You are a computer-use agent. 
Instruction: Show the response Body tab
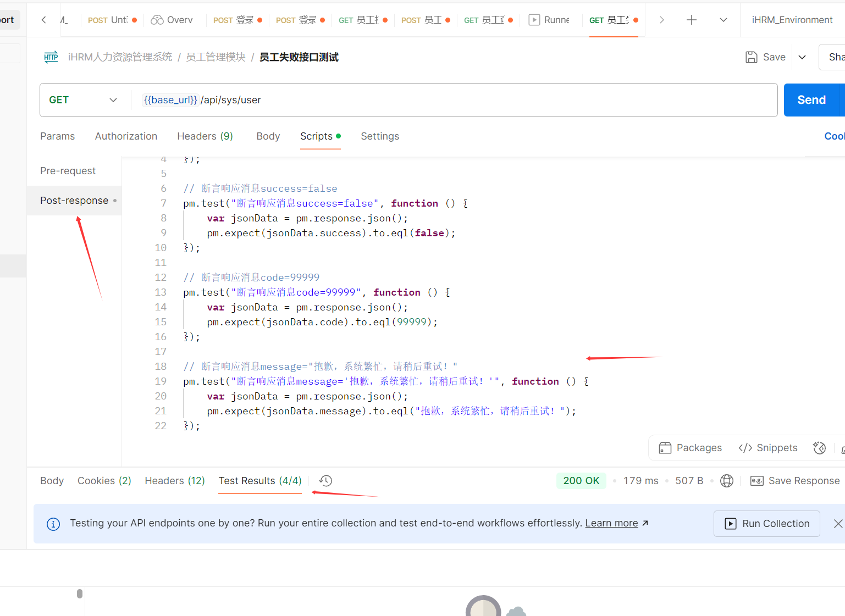coord(52,481)
